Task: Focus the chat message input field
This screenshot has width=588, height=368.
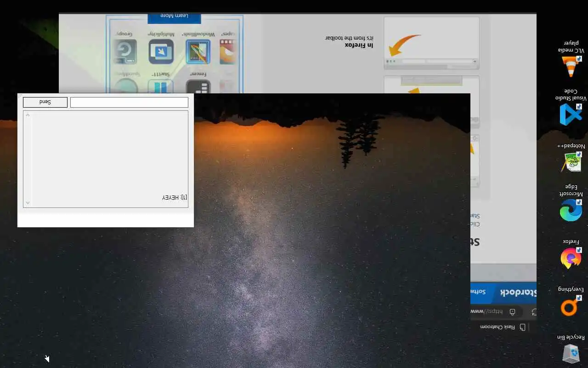Action: pos(129,102)
